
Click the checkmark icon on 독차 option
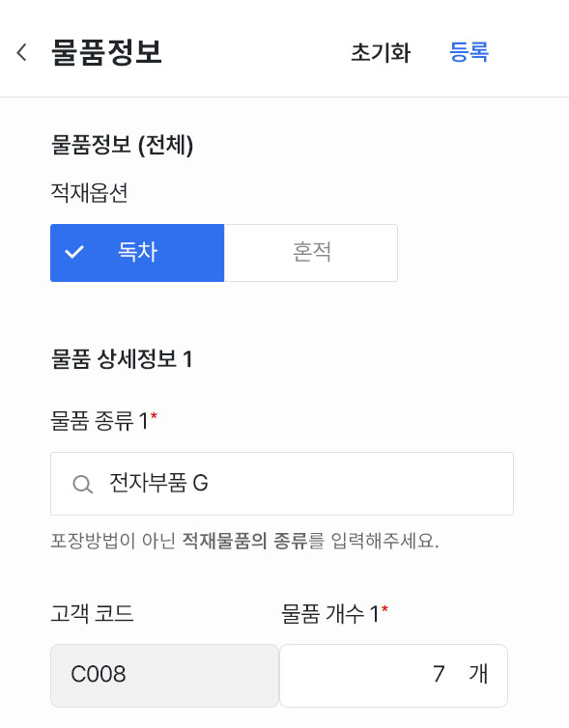74,252
